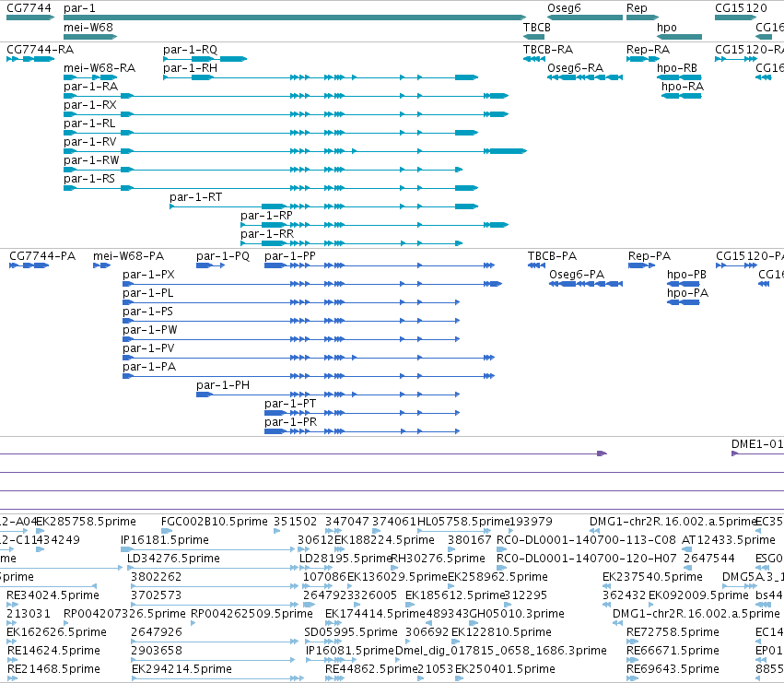784x683 pixels.
Task: Select protein CG7744-PA
Action: [42, 256]
